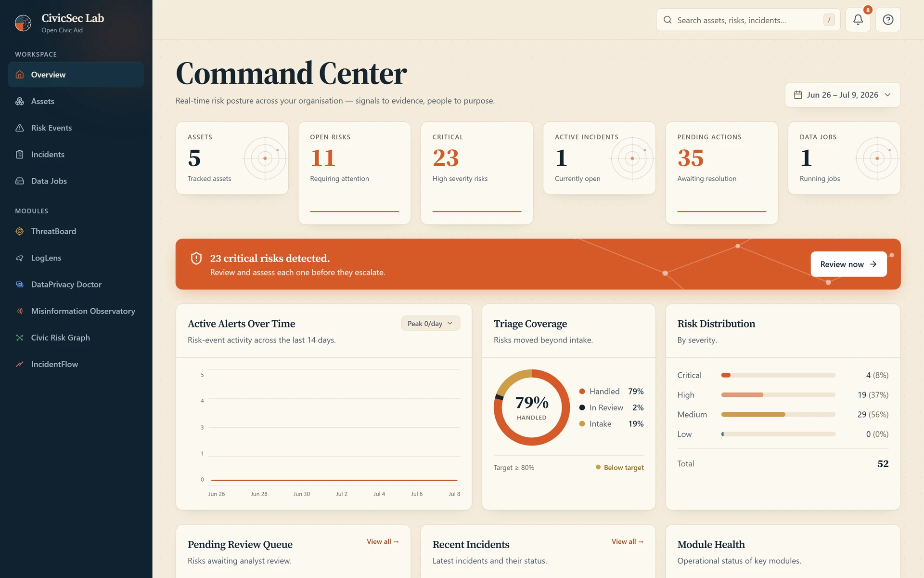Viewport: 924px width, 578px height.
Task: Click the Overview home icon in sidebar
Action: click(x=20, y=75)
